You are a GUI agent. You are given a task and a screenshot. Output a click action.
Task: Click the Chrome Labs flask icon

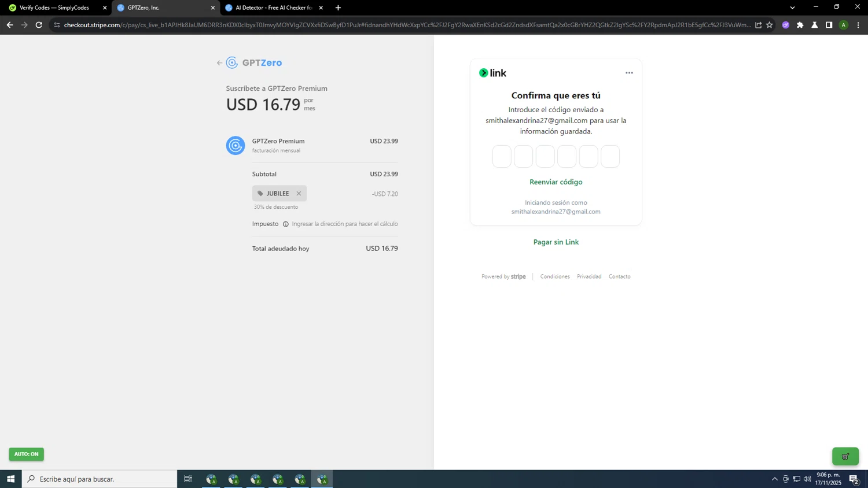pos(815,25)
